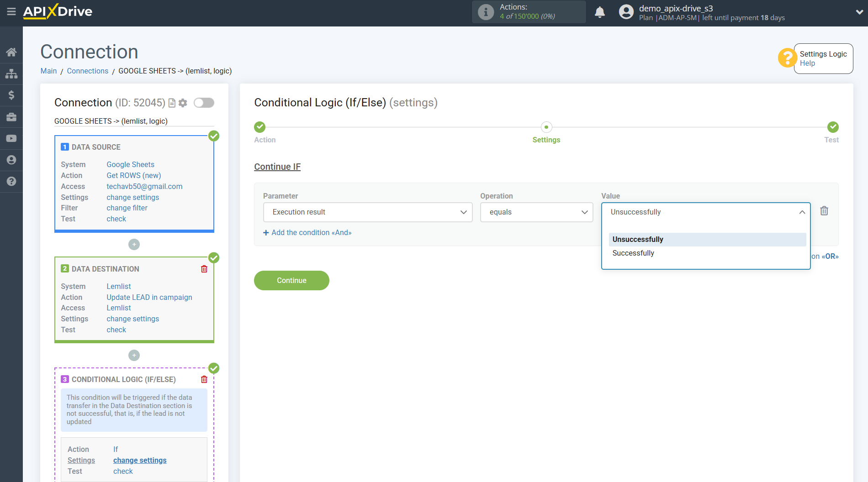The width and height of the screenshot is (868, 482).
Task: Click Update LEAD in campaign link
Action: (x=149, y=297)
